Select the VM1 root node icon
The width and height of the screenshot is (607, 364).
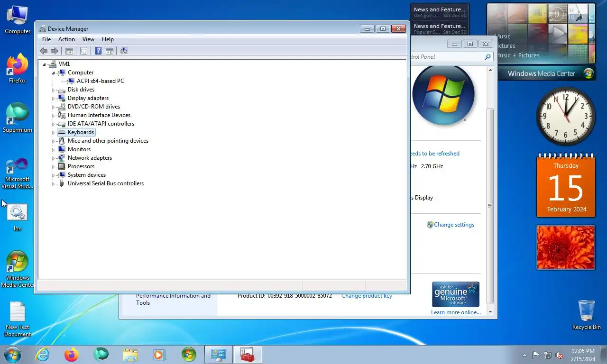(52, 64)
